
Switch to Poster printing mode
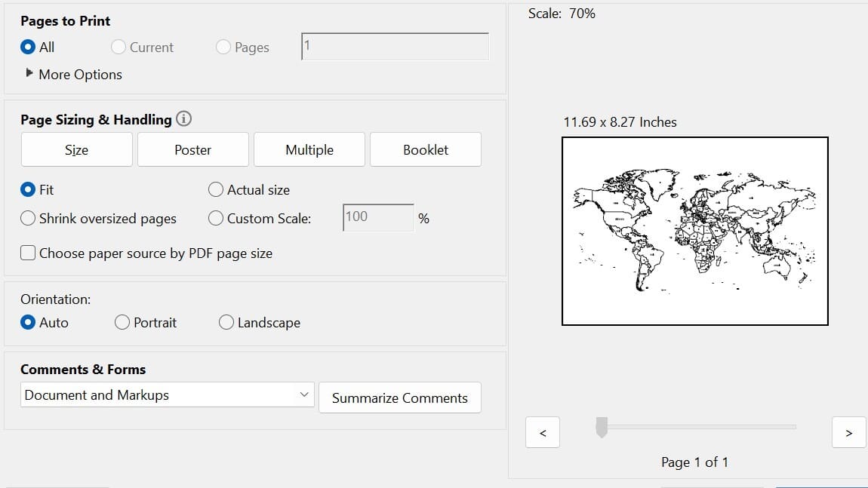pos(192,149)
